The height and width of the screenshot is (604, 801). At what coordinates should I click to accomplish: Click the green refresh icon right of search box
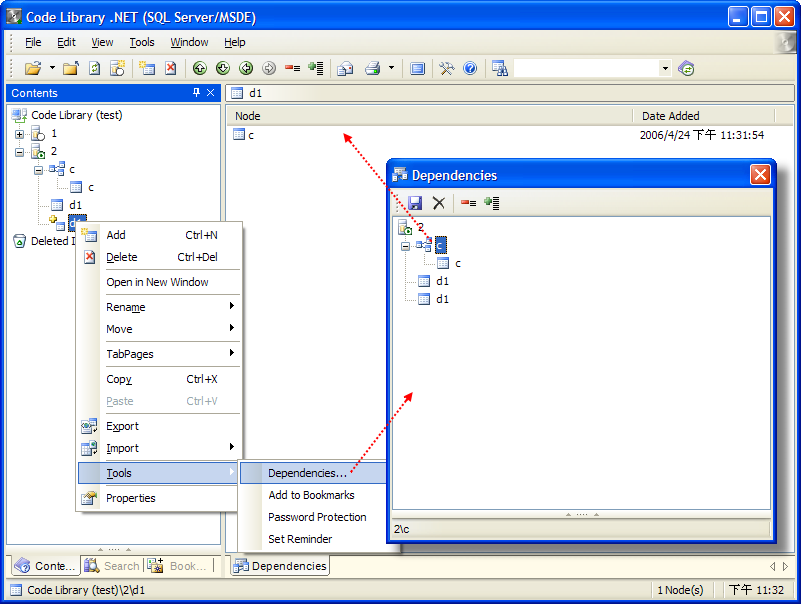click(686, 68)
